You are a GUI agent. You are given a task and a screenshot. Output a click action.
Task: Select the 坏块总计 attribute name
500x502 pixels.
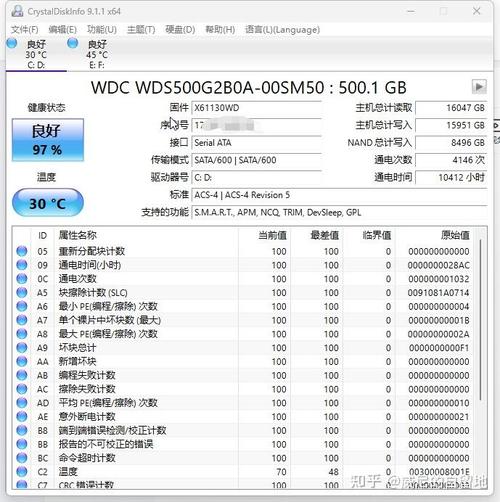(x=77, y=348)
